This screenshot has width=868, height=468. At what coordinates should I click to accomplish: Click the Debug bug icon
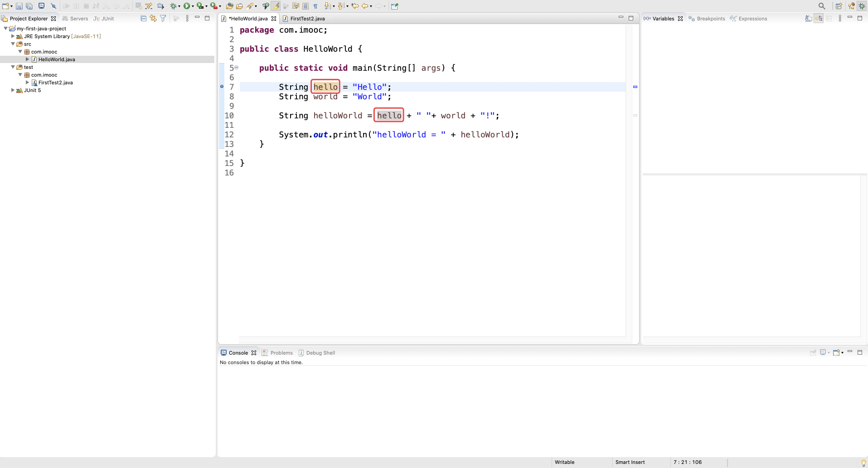pyautogui.click(x=173, y=6)
